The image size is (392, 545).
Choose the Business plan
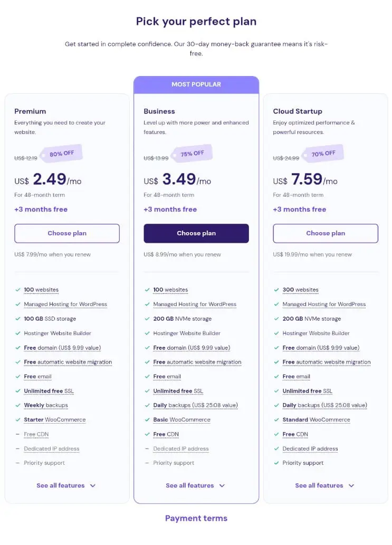pyautogui.click(x=196, y=233)
